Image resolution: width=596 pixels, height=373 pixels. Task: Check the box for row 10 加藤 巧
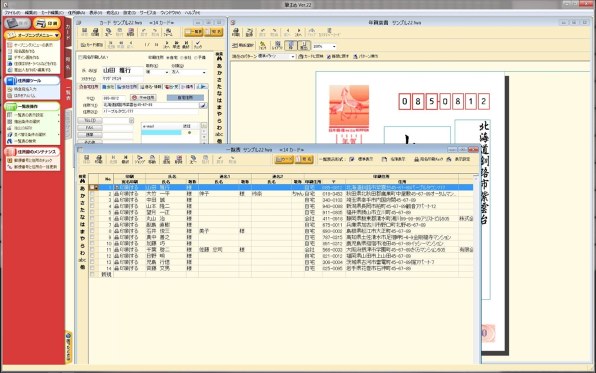[92, 243]
